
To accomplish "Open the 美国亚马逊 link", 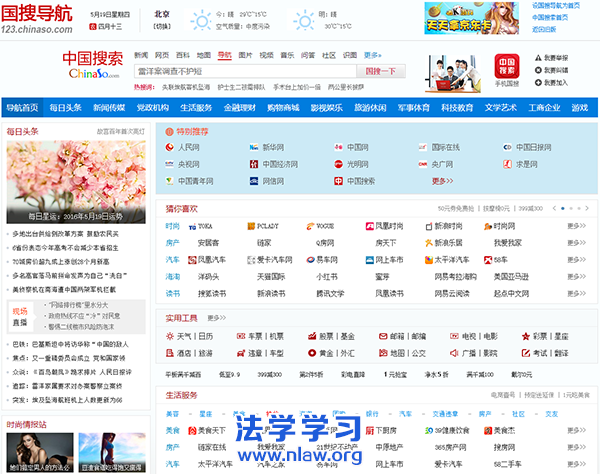I will (511, 277).
